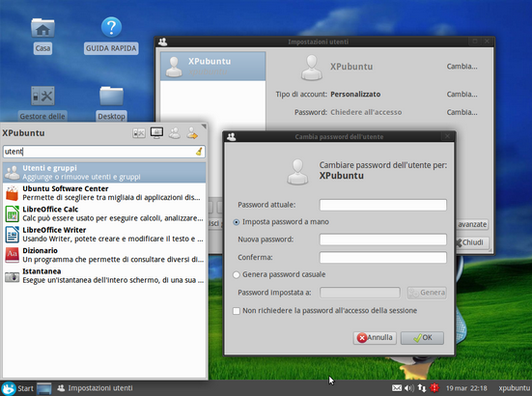Open Ubuntu Software Center entry
This screenshot has width=532, height=396.
tap(104, 193)
